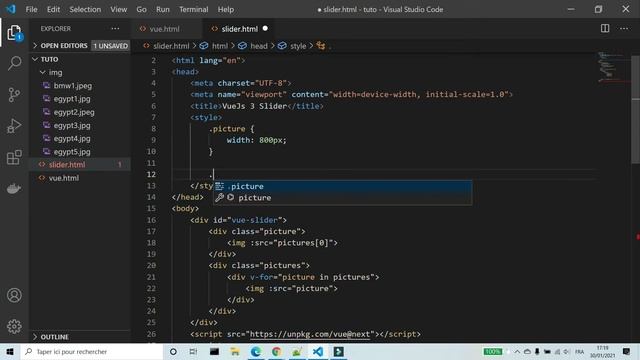Select the slider.html editor tab
The height and width of the screenshot is (360, 640).
click(x=239, y=29)
